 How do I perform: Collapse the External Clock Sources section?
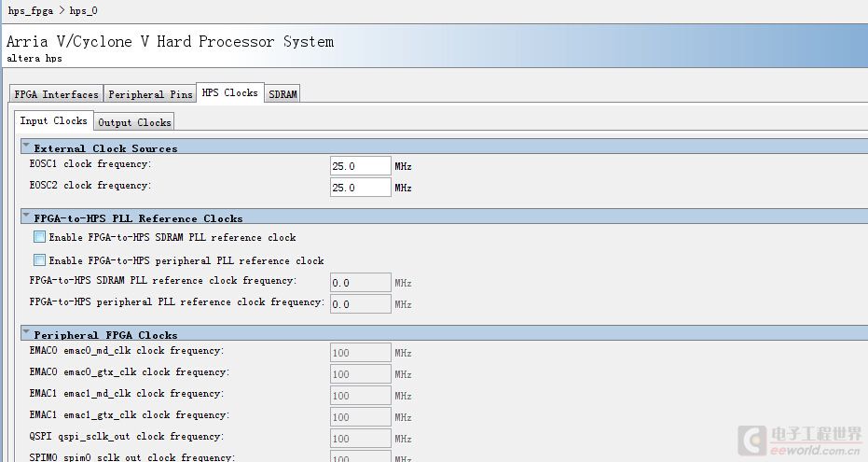(25, 146)
